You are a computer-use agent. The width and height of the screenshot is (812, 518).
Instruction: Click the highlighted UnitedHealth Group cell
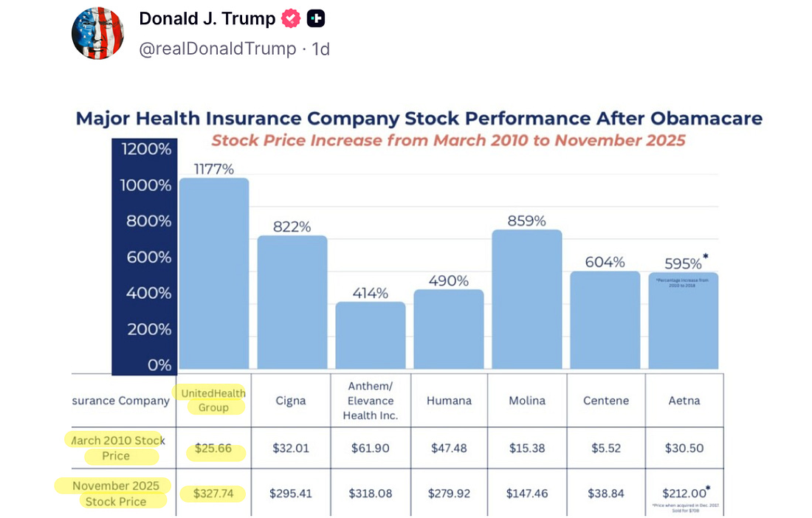[x=213, y=401]
